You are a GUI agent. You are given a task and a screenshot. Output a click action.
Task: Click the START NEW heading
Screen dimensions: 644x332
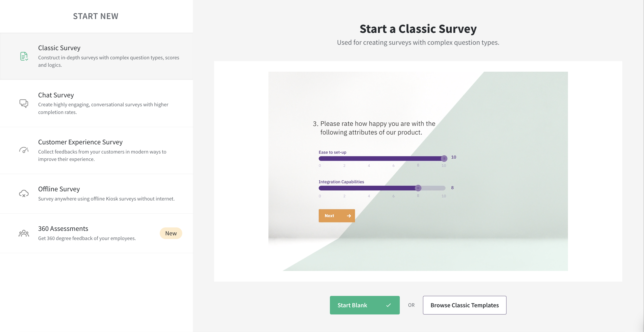point(96,16)
